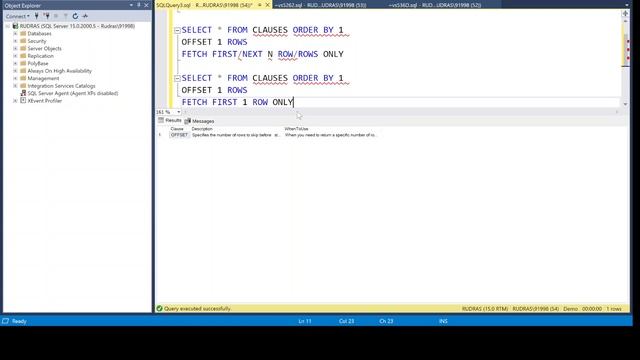Pin the SQLQuery3.sql tab
Image resolution: width=640 pixels, height=360 pixels.
260,5
